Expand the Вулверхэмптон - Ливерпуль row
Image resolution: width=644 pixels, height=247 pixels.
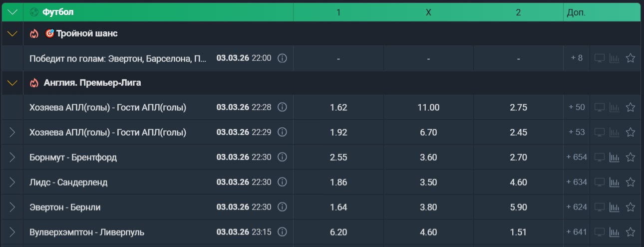[x=12, y=232]
